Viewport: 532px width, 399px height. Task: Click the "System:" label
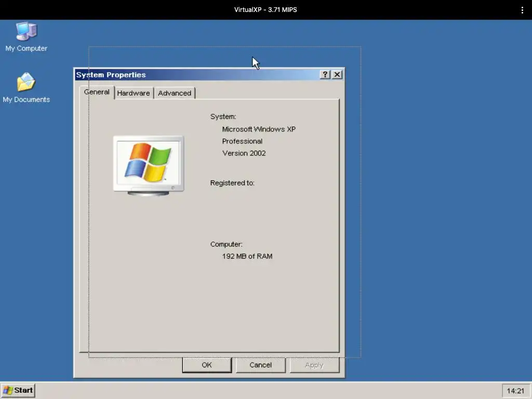click(223, 117)
